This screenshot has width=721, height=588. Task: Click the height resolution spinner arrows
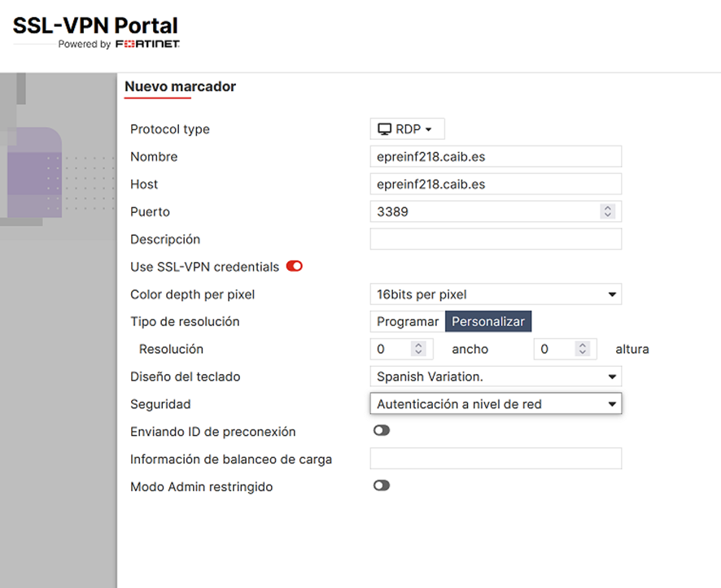(582, 350)
